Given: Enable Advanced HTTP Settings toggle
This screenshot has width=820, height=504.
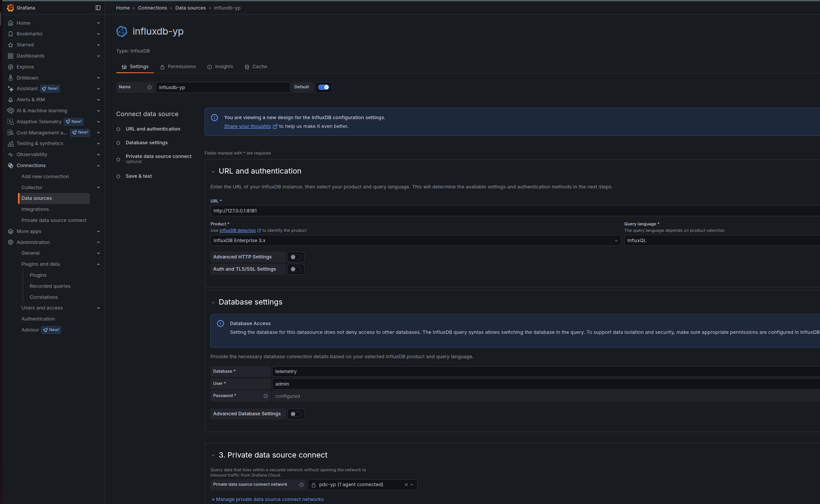Looking at the screenshot, I should [x=296, y=257].
